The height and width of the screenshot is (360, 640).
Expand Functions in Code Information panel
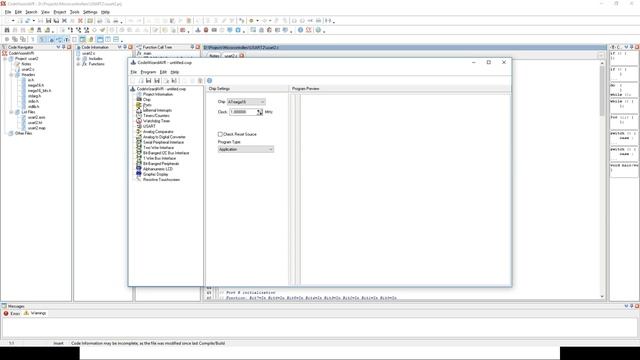click(x=78, y=64)
